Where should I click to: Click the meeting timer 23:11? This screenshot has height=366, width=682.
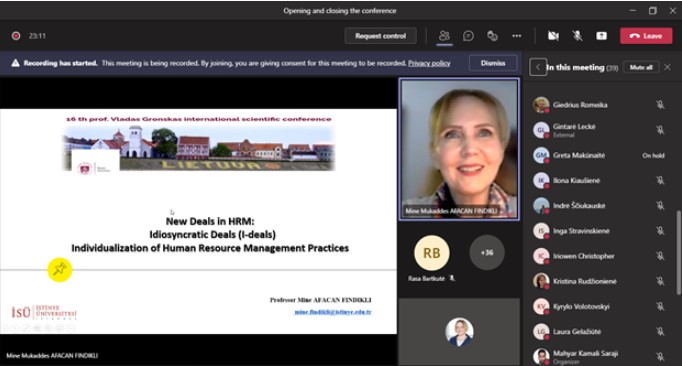pyautogui.click(x=37, y=36)
